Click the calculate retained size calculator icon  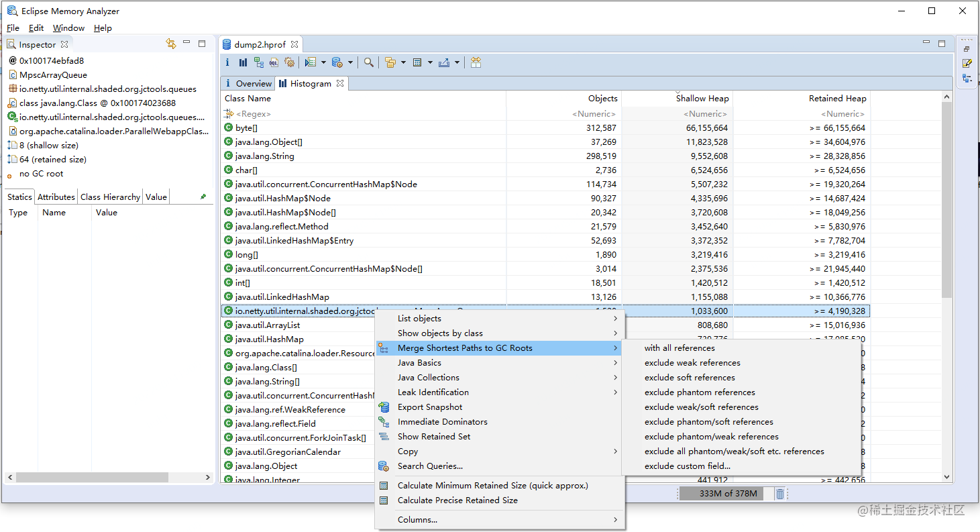417,62
